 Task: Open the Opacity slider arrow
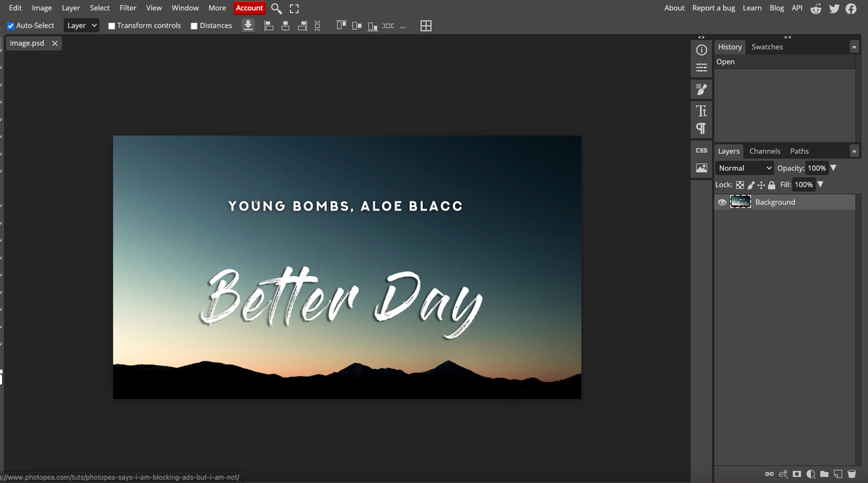click(x=833, y=168)
